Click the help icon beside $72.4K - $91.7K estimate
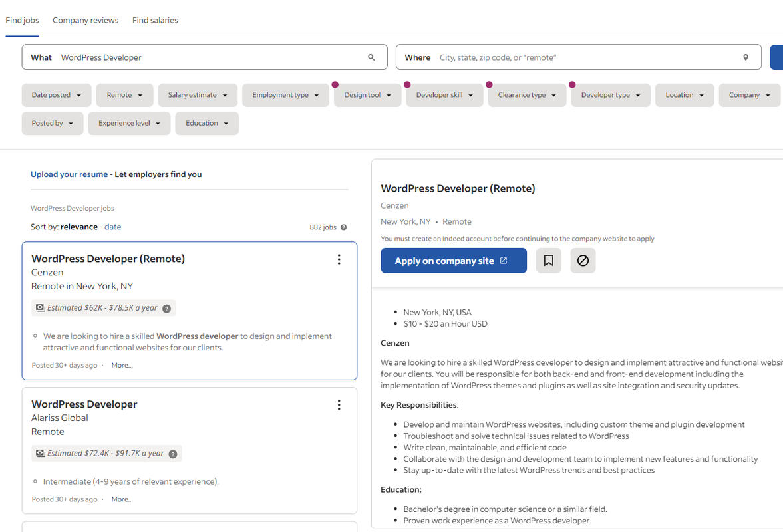This screenshot has height=532, width=783. 173,454
